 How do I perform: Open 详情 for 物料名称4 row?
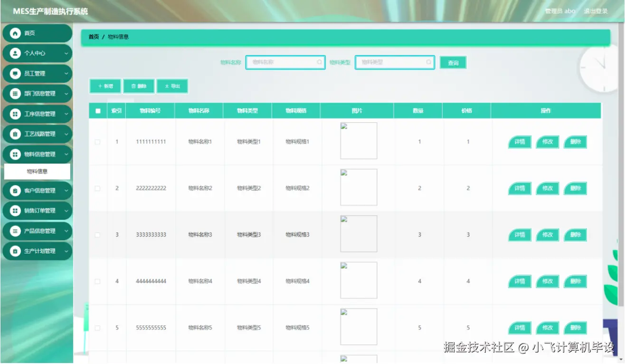[520, 281]
